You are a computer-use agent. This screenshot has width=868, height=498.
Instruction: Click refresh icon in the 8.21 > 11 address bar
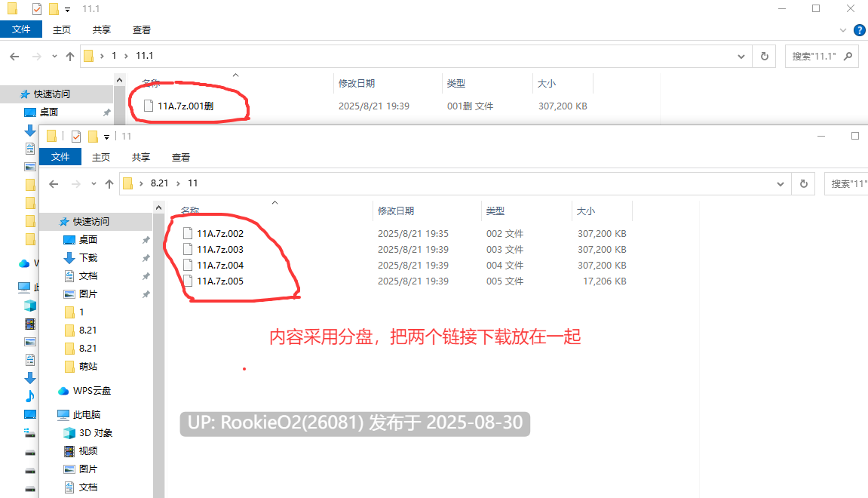(804, 183)
